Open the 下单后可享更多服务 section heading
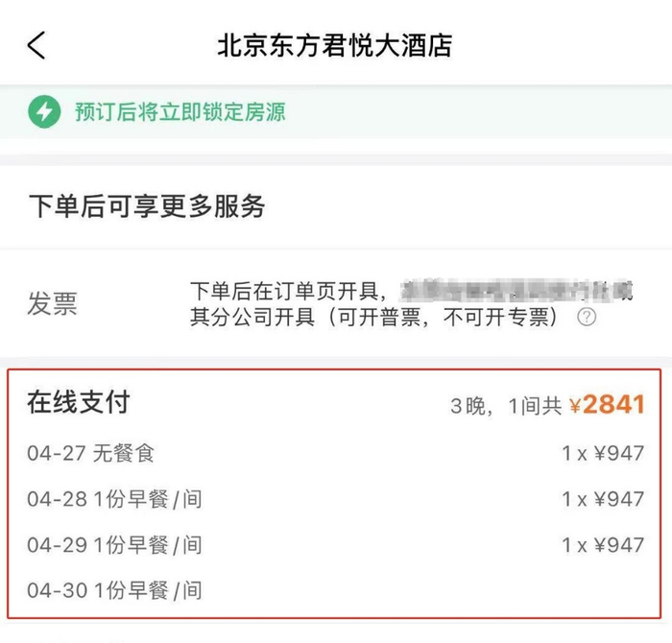 coord(147,206)
